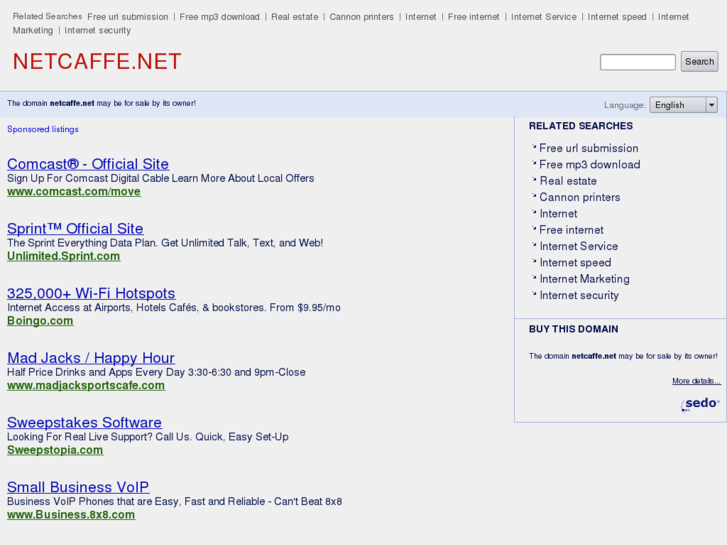The height and width of the screenshot is (545, 727).
Task: Select top bar Real estate link
Action: tap(294, 17)
